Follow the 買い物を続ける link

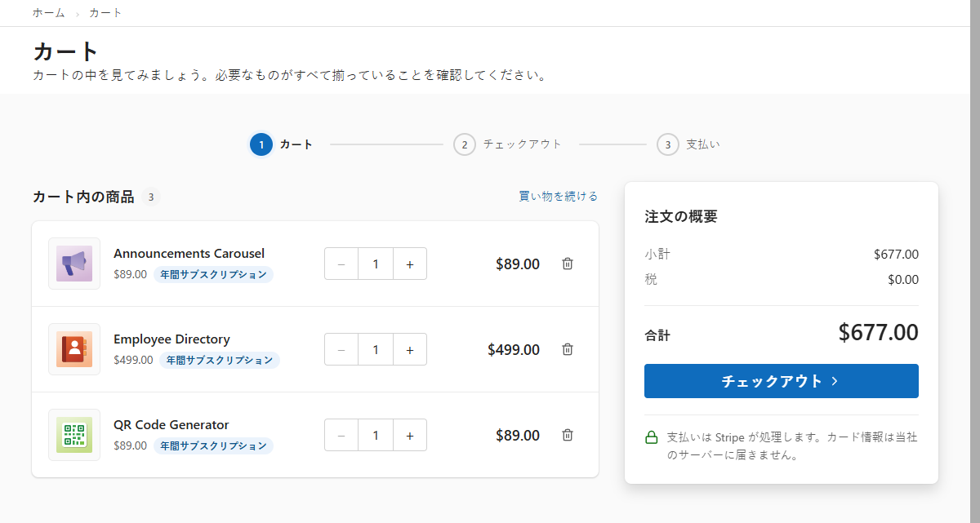(559, 197)
